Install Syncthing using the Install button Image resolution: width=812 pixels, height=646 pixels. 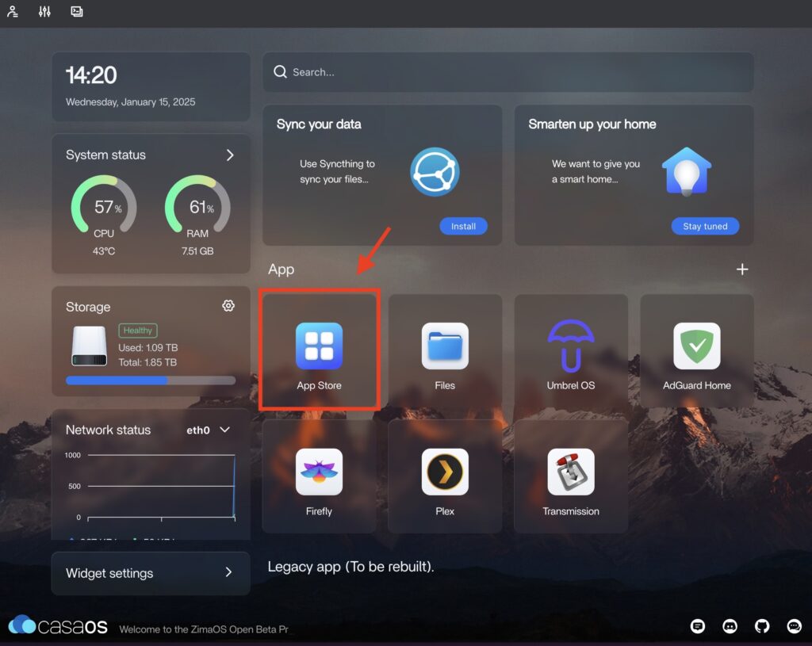(463, 226)
